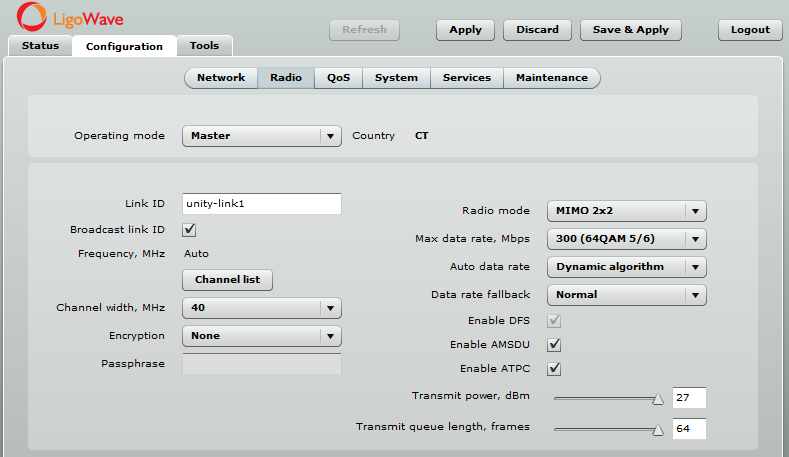Open the Max data rate dropdown
This screenshot has height=457, width=789.
tap(626, 239)
